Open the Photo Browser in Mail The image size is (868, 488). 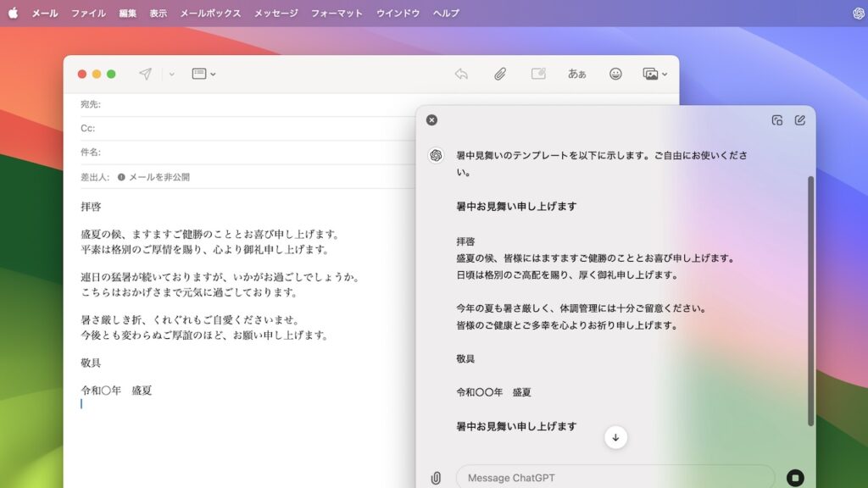(x=651, y=74)
